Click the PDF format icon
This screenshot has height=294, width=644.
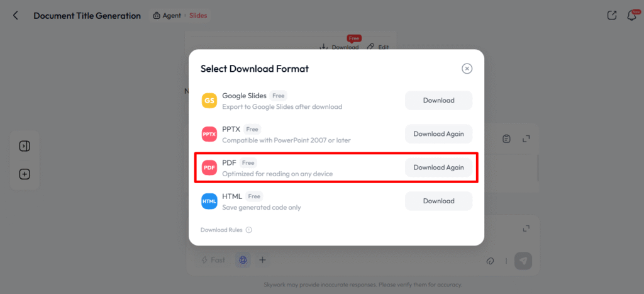(x=209, y=167)
